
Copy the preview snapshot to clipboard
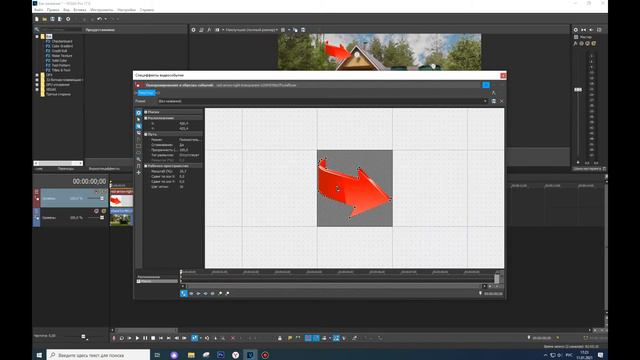[296, 30]
